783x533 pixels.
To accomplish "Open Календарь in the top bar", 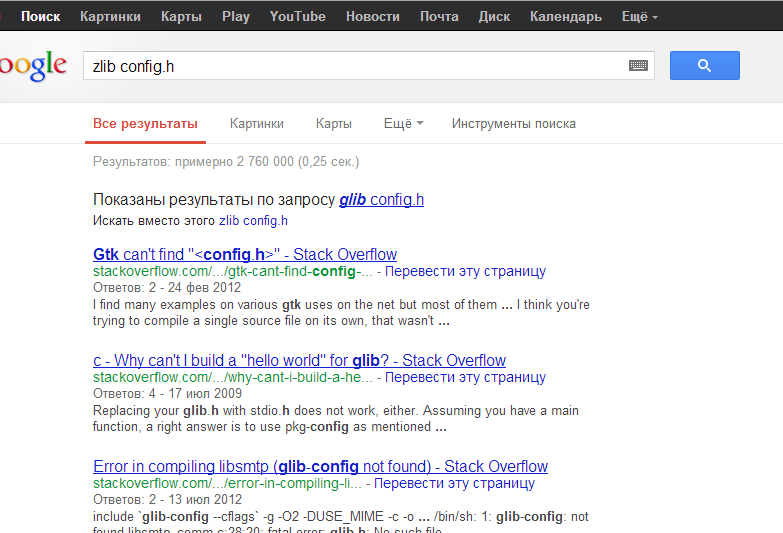I will [x=566, y=16].
